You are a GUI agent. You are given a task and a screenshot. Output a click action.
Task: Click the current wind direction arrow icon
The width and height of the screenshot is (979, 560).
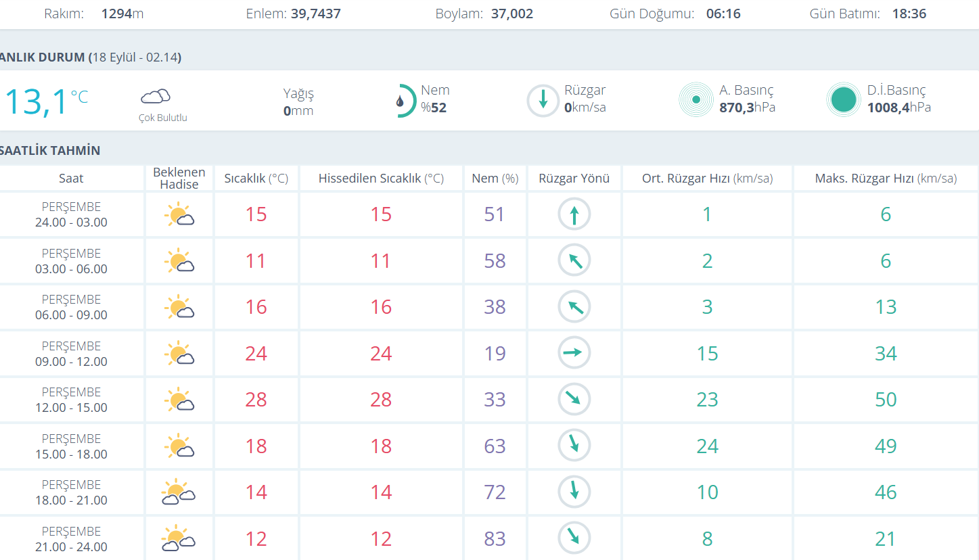(543, 101)
